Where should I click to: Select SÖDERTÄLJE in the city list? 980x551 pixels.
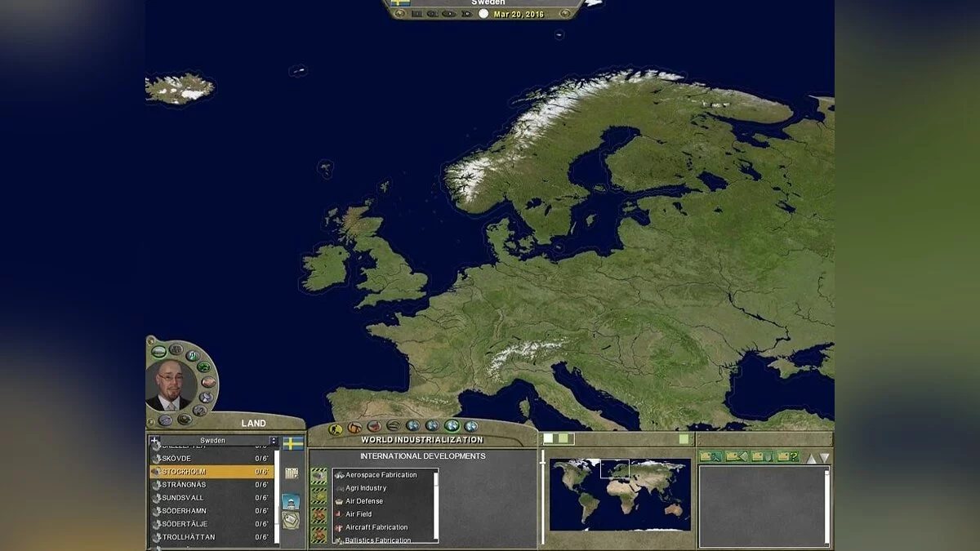[x=212, y=524]
